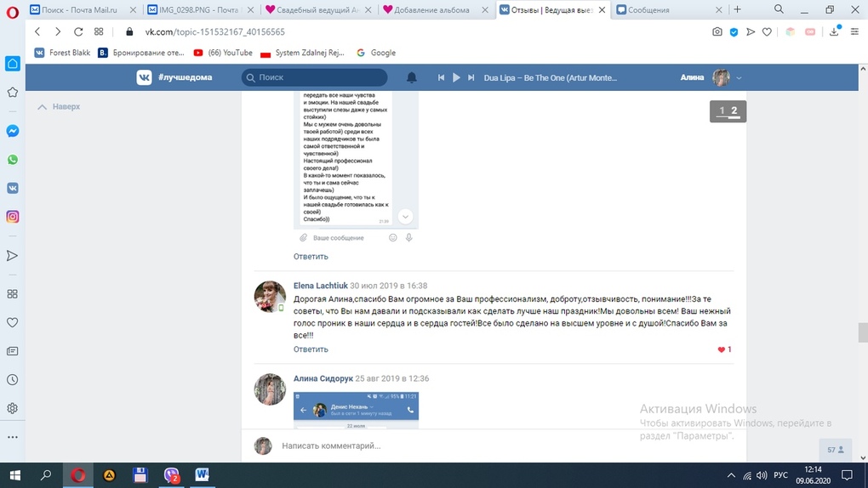The image size is (868, 488).
Task: Open the YouTube bookmark
Action: click(x=223, y=53)
